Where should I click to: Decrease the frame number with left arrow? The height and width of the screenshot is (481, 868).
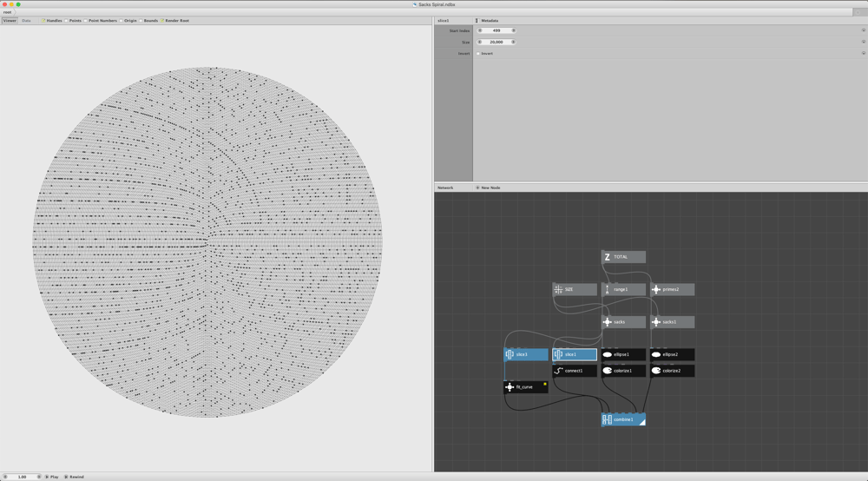click(x=5, y=477)
